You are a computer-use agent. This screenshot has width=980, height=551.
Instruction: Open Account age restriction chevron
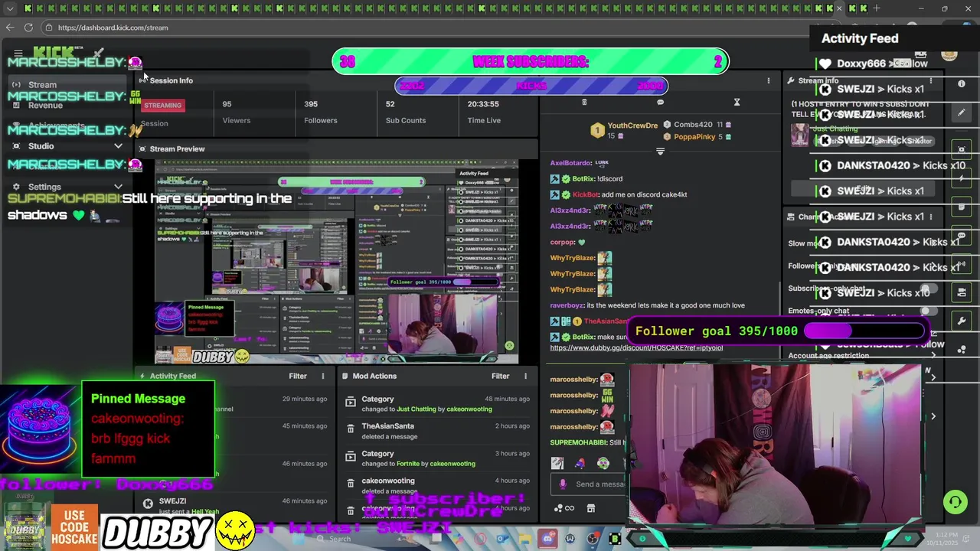933,356
